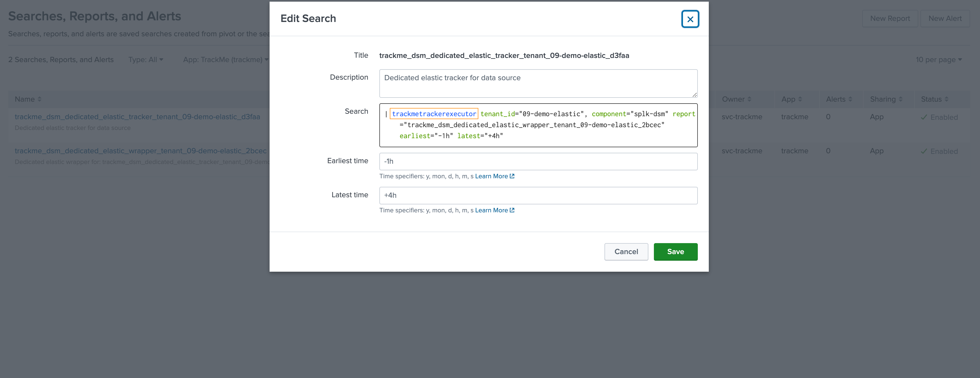Screen dimensions: 980x378
Task: Click 'Dedicated elastic tracker for data source' row description
Action: [x=73, y=128]
